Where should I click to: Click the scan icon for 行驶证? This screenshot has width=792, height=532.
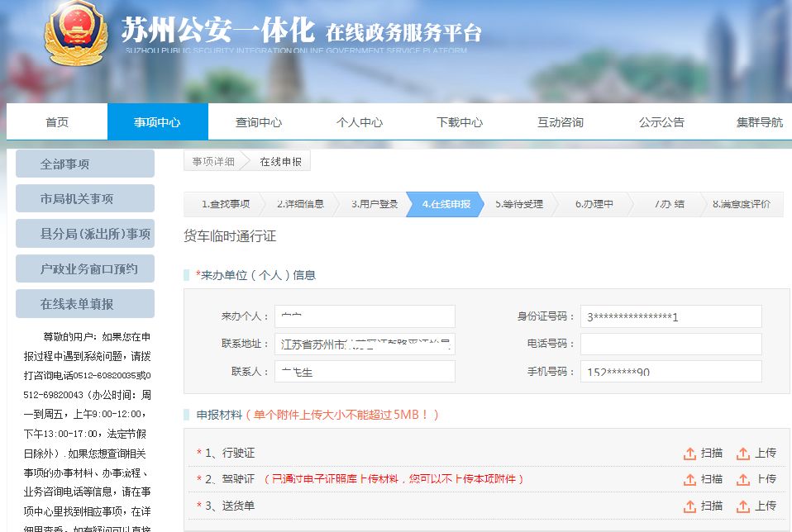[689, 454]
